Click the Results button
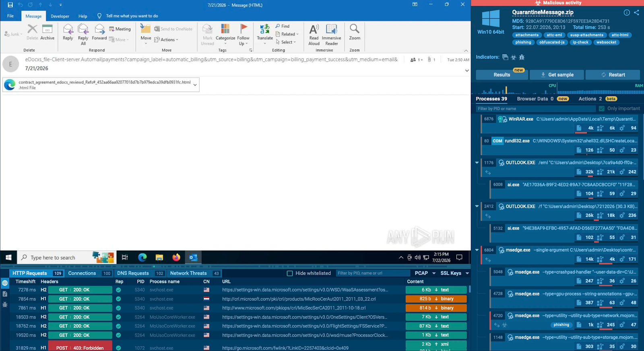The image size is (644, 351). [x=502, y=75]
